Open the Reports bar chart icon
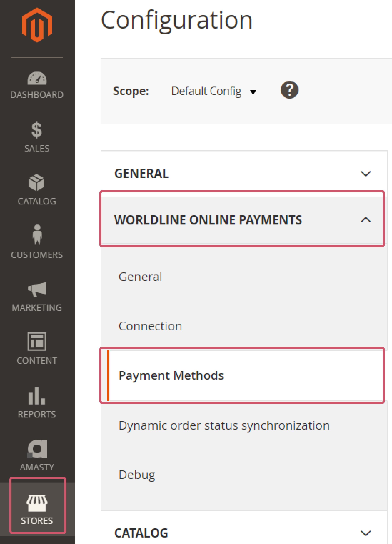 click(x=37, y=396)
